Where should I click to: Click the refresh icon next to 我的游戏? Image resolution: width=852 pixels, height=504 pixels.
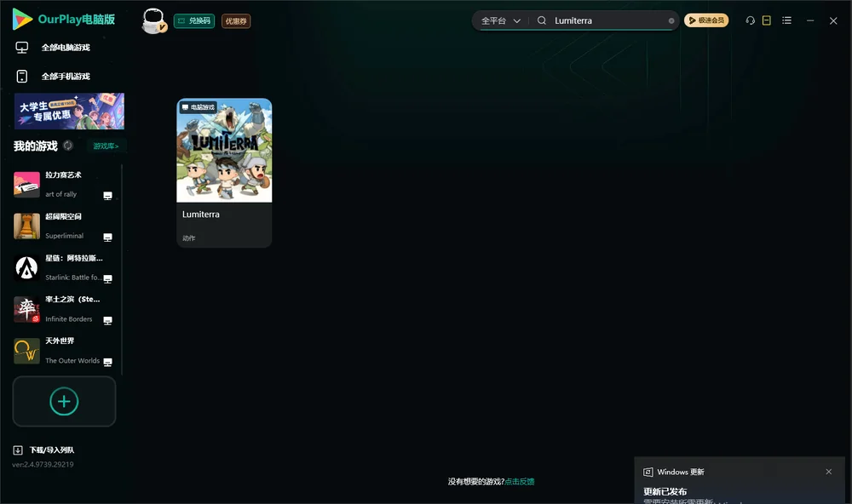68,146
